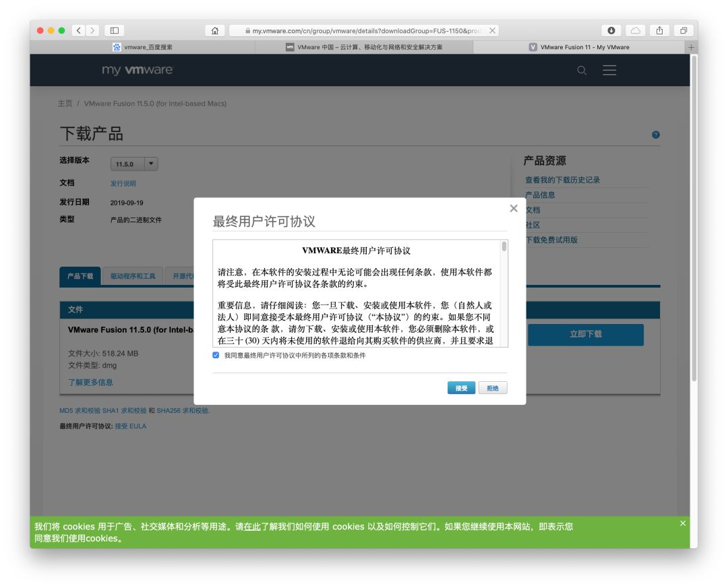Accept the EULA with 接受 button
The height and width of the screenshot is (588, 728).
(461, 388)
